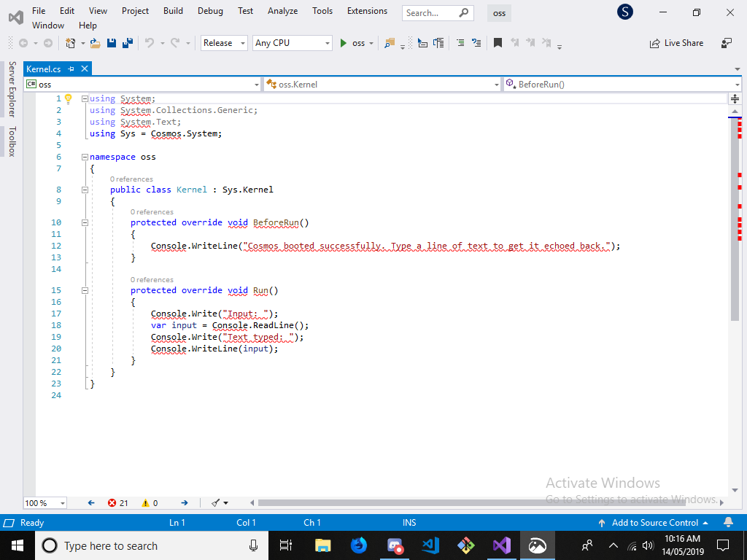Toggle a bookmark with the bookmark toolbar icon
Image resolution: width=747 pixels, height=560 pixels.
coord(498,43)
